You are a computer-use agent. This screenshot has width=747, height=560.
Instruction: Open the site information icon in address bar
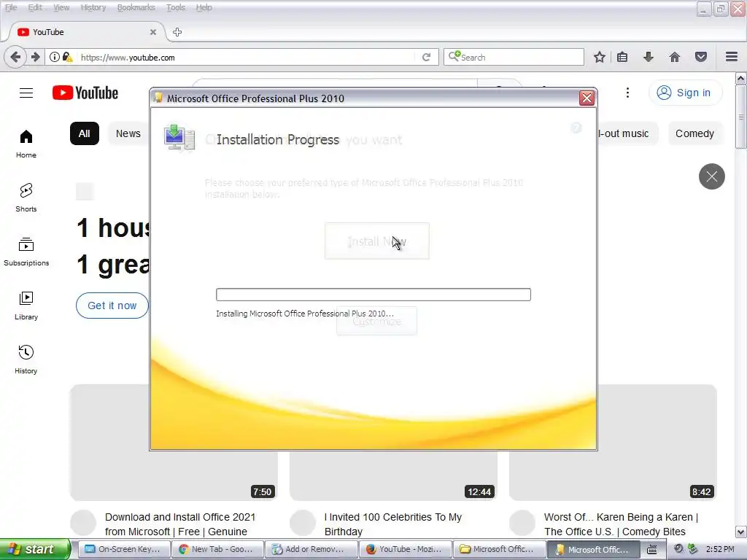pos(55,57)
